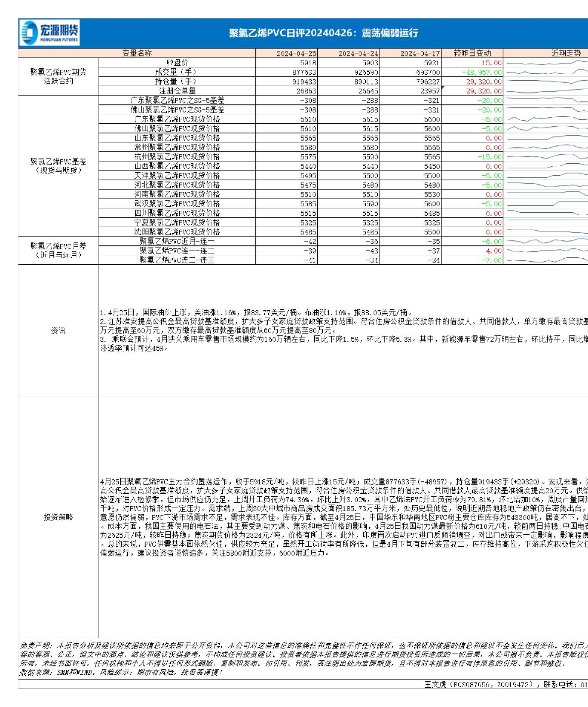This screenshot has width=588, height=707.
Task: Click the 较昨日变动 column header
Action: 472,53
